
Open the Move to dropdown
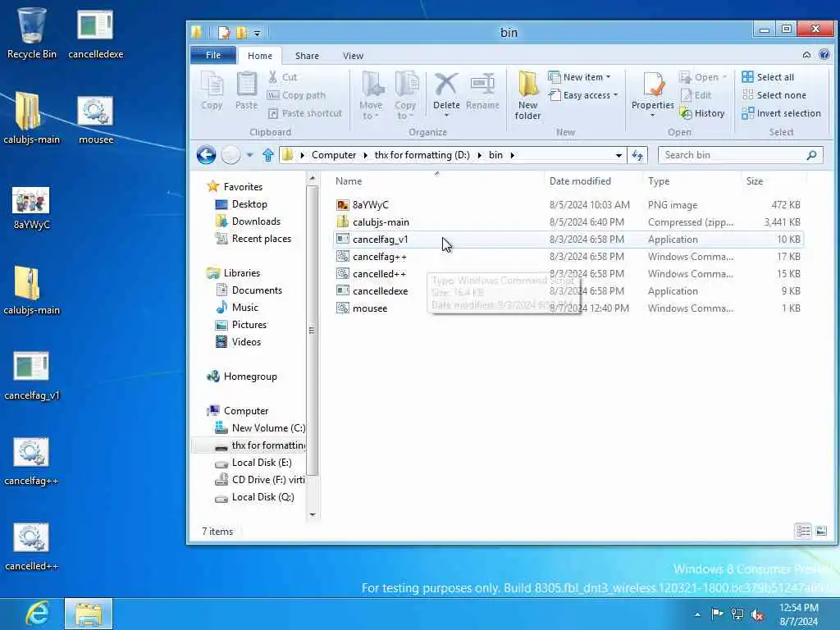tap(371, 95)
